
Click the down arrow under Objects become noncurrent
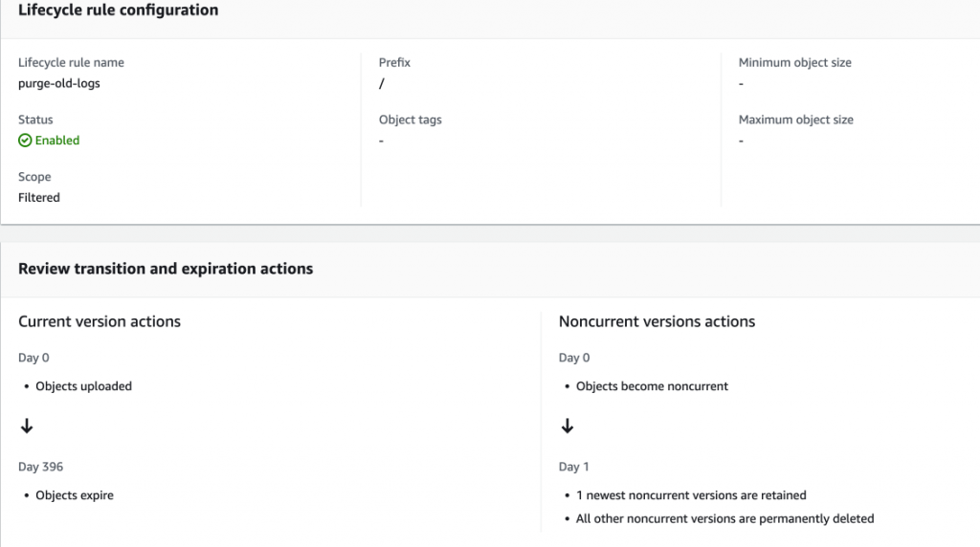[567, 427]
